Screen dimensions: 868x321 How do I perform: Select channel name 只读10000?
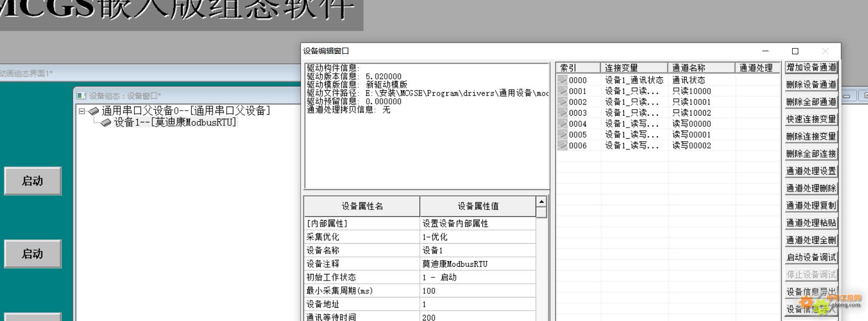(692, 91)
